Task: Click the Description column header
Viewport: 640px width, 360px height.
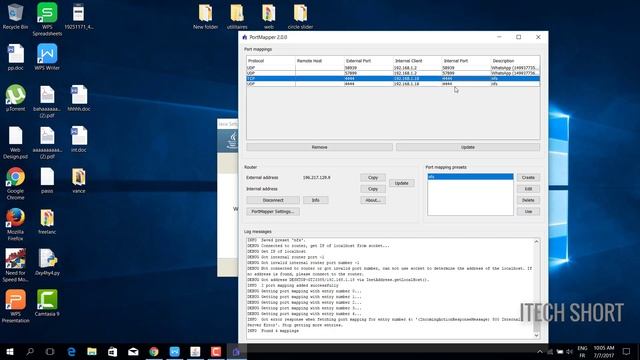Action: pyautogui.click(x=515, y=61)
